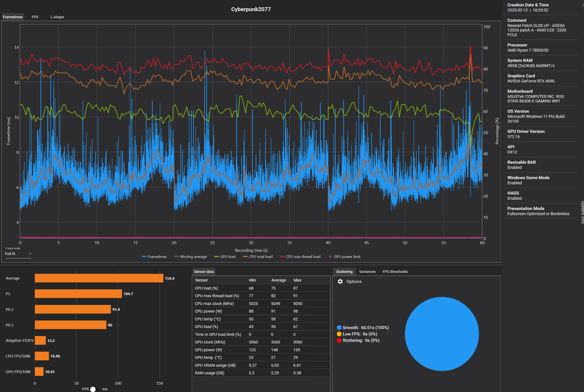The image size is (584, 392).
Task: Click the green GPU load legend marker
Action: tap(216, 257)
